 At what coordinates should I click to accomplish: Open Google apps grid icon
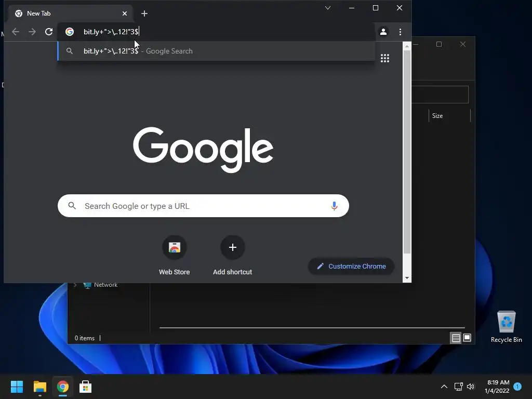coord(385,58)
